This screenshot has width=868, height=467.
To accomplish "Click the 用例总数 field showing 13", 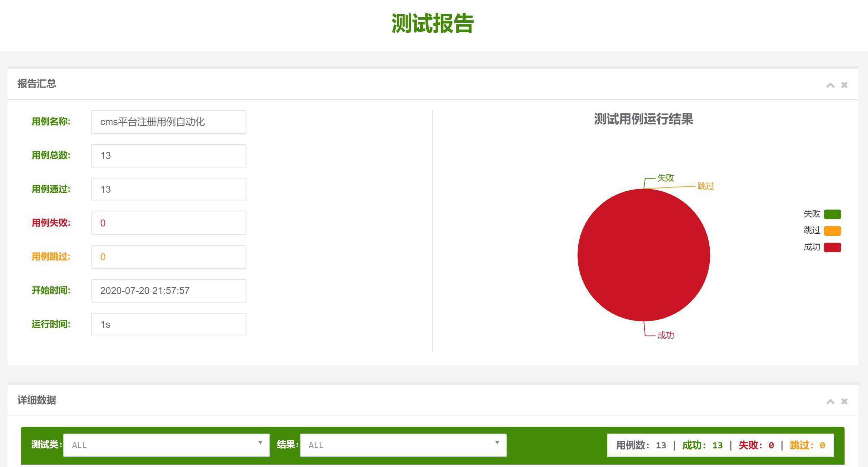I will click(168, 156).
